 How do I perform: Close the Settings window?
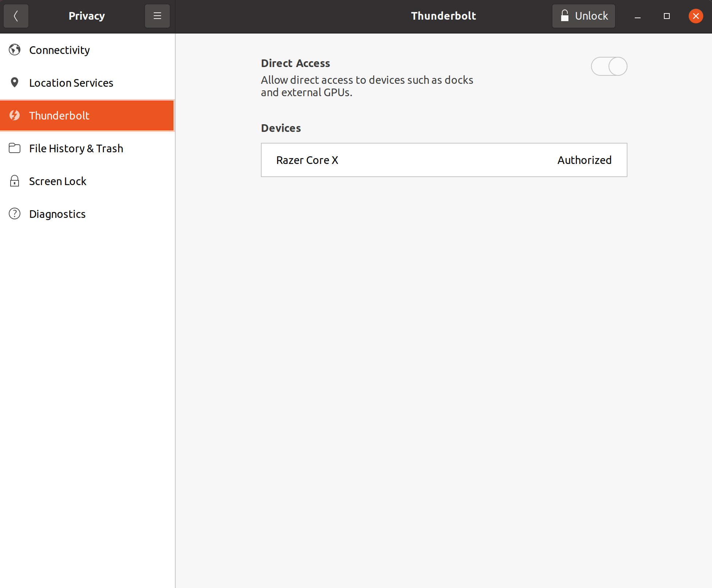[696, 16]
